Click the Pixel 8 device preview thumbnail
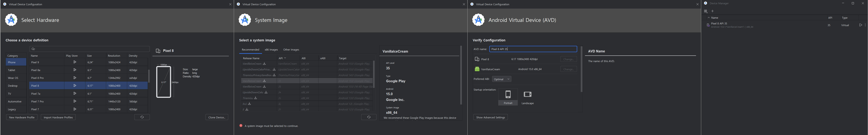Viewport: 868px width, 135px height. 164,82
